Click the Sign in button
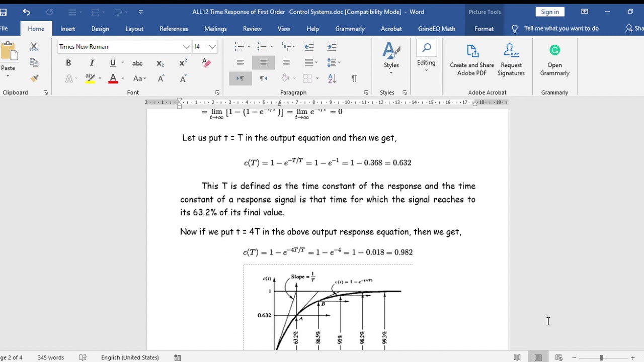Image resolution: width=644 pixels, height=362 pixels. (550, 12)
